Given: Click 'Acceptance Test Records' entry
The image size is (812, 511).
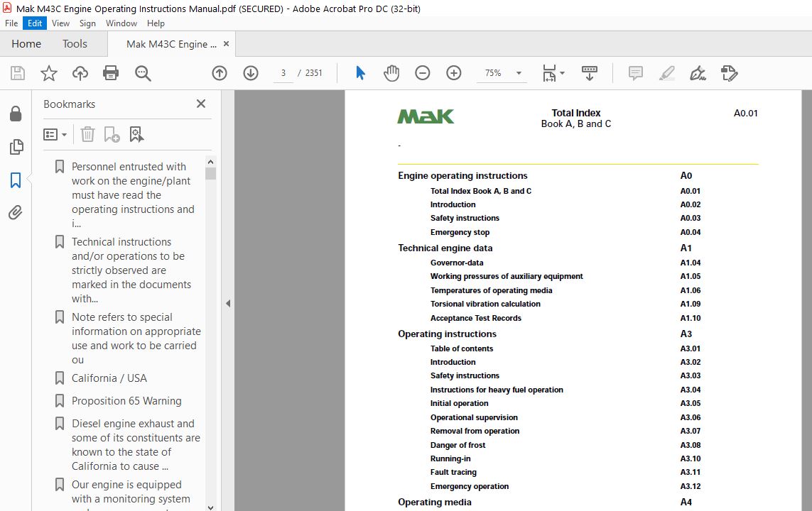Looking at the screenshot, I should click(x=475, y=318).
